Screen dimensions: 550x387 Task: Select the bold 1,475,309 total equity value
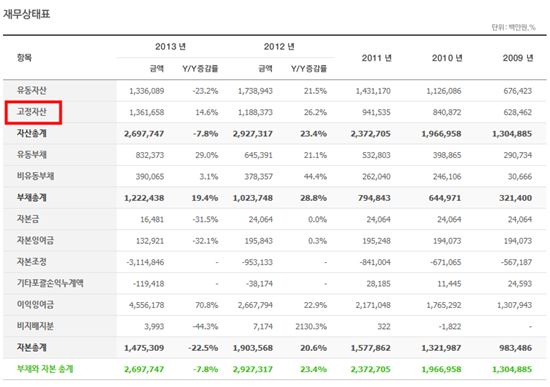tap(144, 348)
